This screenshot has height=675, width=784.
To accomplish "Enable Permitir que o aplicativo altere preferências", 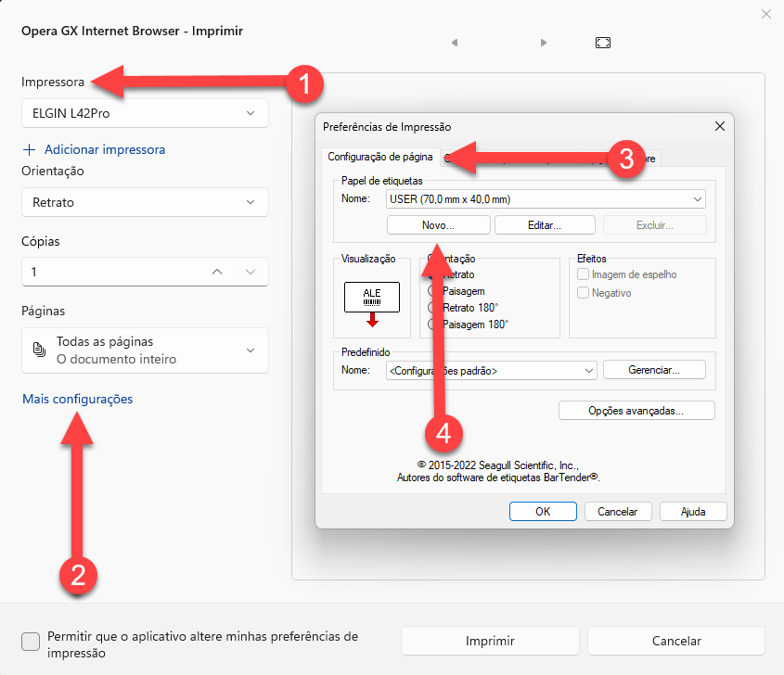I will pos(31,642).
